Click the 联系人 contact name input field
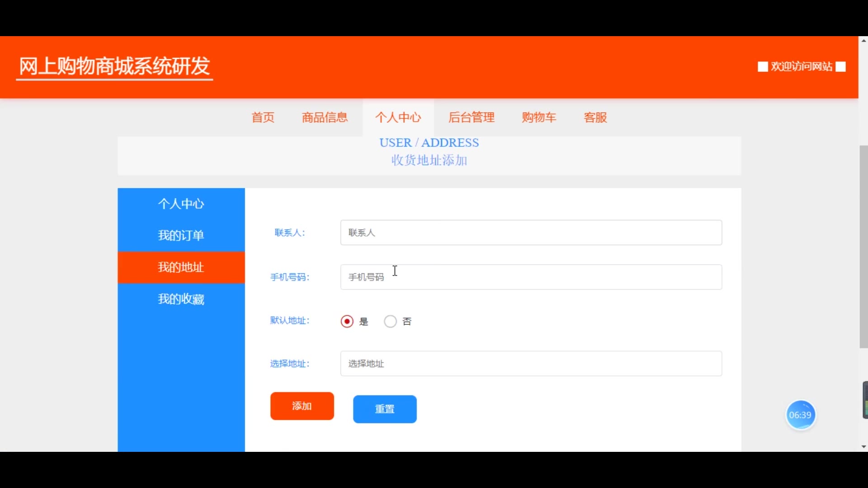 (x=531, y=233)
